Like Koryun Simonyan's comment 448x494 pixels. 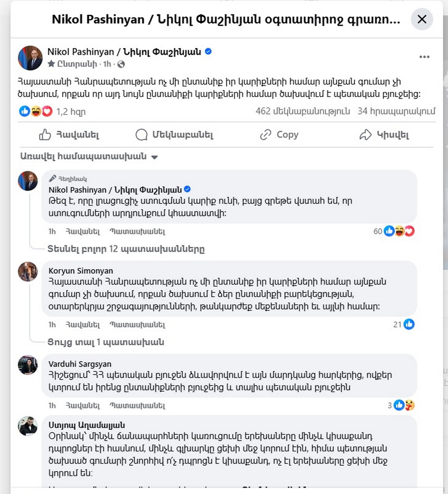[83, 324]
